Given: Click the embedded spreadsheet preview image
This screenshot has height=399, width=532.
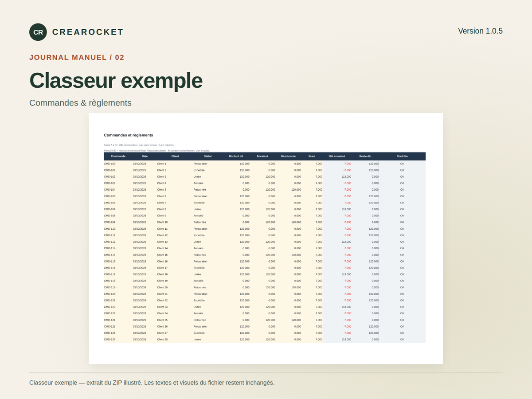Looking at the screenshot, I should 266,239.
